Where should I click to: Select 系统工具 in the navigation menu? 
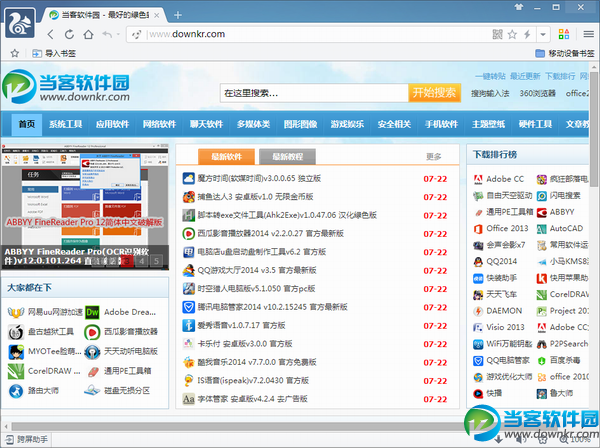pos(67,124)
